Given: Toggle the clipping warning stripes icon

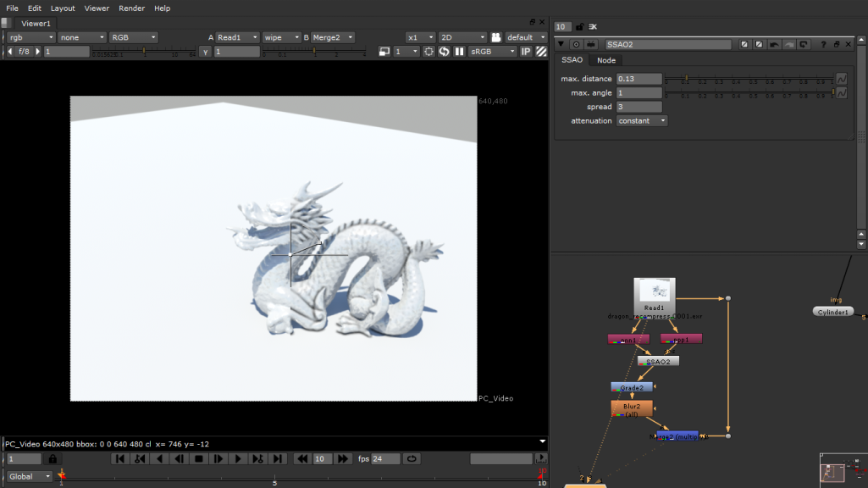Looking at the screenshot, I should (541, 52).
